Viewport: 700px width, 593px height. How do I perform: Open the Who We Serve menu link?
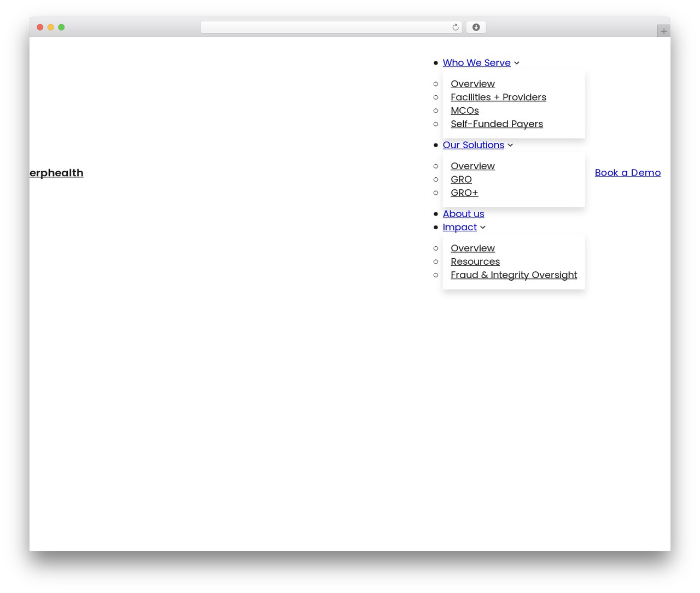pyautogui.click(x=477, y=63)
